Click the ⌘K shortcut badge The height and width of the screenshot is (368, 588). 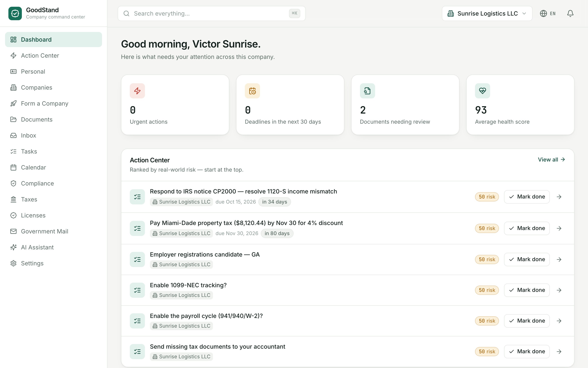[294, 13]
